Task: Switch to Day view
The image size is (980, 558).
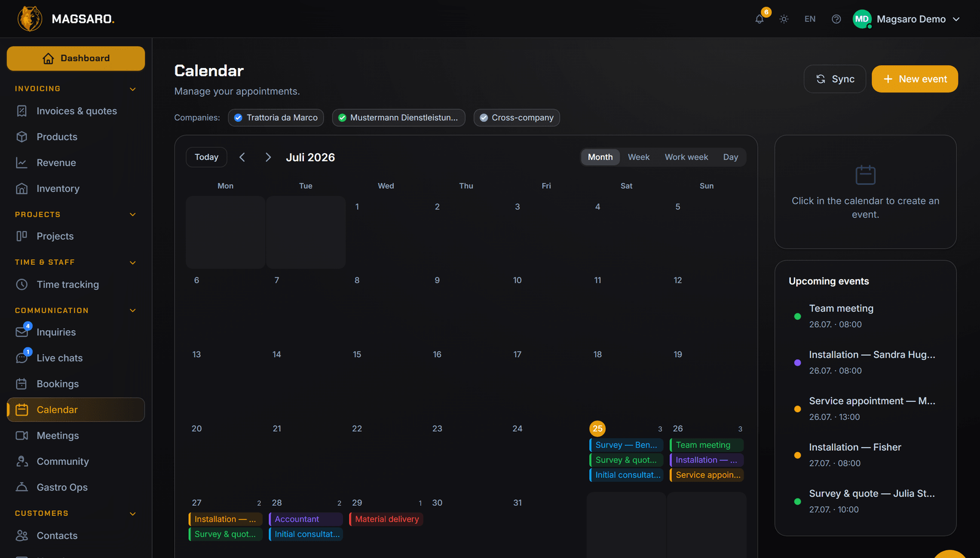Action: click(x=731, y=157)
